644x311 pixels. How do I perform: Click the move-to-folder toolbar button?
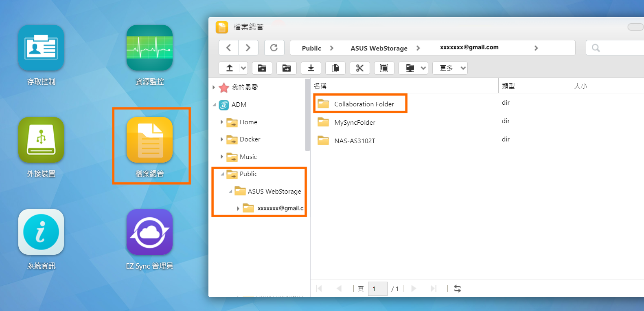(287, 68)
